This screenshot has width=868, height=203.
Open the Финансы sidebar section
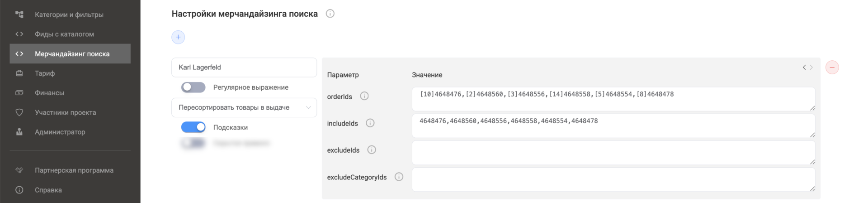point(49,92)
